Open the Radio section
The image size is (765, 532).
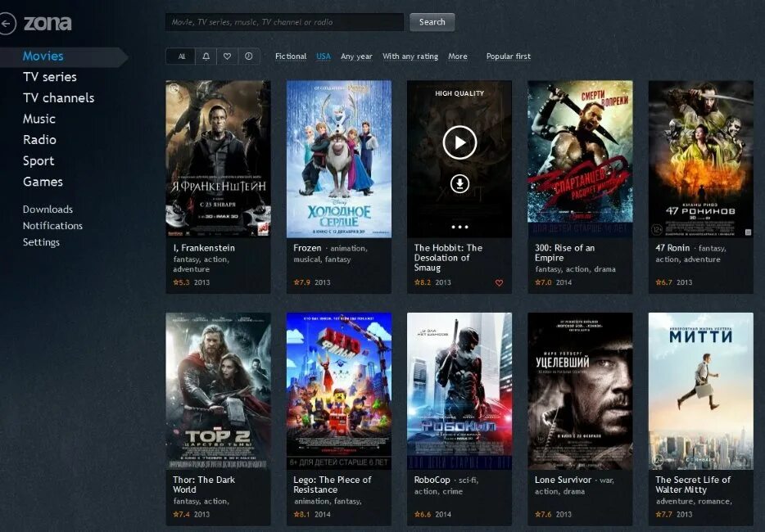[39, 140]
